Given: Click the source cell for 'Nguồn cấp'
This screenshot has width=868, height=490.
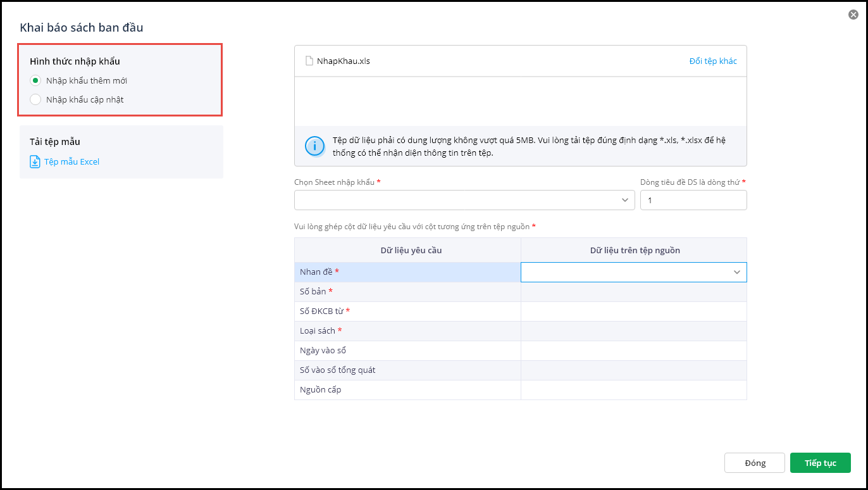Looking at the screenshot, I should [633, 390].
